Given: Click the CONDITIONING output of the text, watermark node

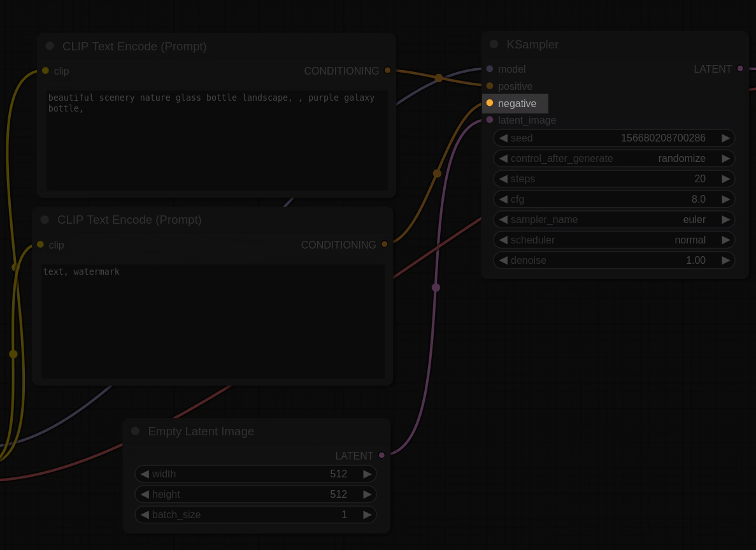Looking at the screenshot, I should point(384,244).
